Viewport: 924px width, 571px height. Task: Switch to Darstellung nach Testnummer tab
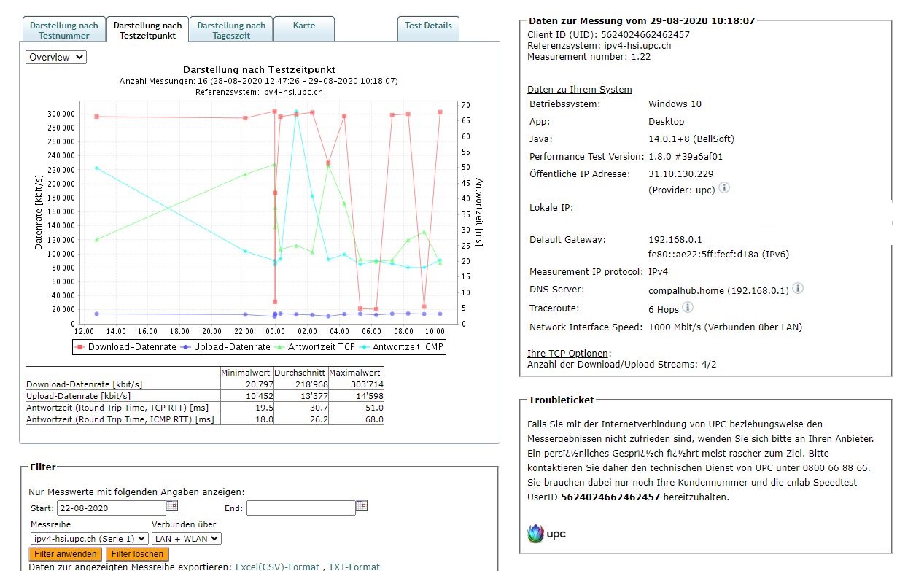pyautogui.click(x=64, y=30)
